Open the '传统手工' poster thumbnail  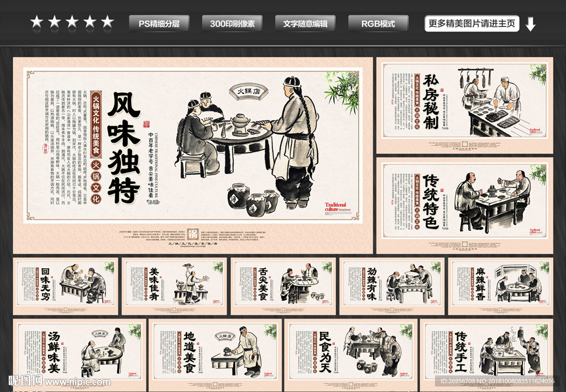pyautogui.click(x=486, y=355)
